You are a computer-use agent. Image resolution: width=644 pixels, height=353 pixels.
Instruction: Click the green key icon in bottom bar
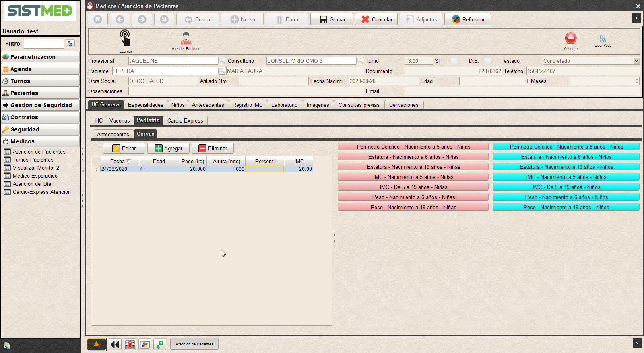click(x=160, y=344)
